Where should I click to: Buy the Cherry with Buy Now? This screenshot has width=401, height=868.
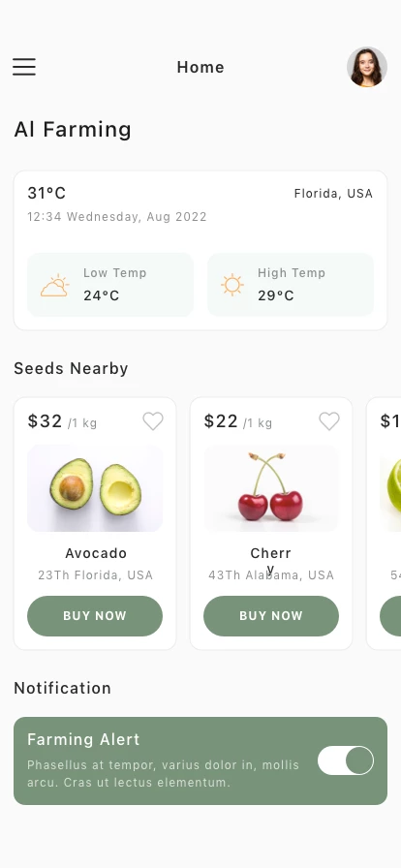tap(271, 615)
